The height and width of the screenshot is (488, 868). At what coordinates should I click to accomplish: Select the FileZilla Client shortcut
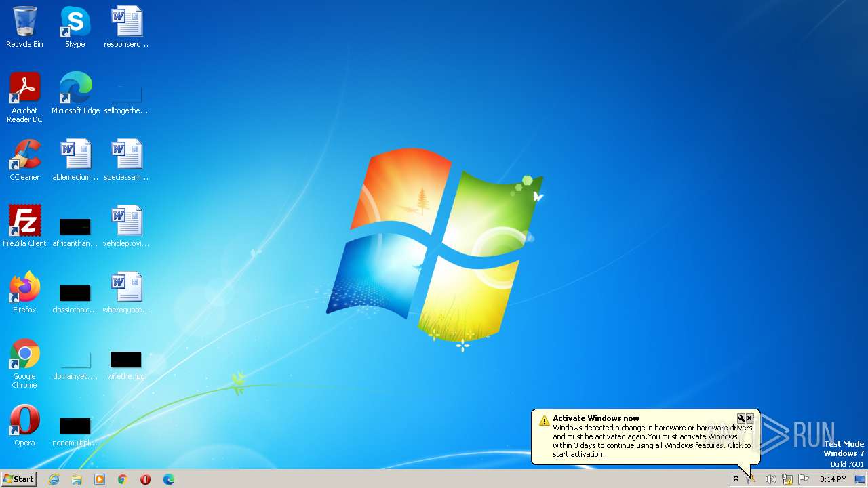click(x=24, y=226)
